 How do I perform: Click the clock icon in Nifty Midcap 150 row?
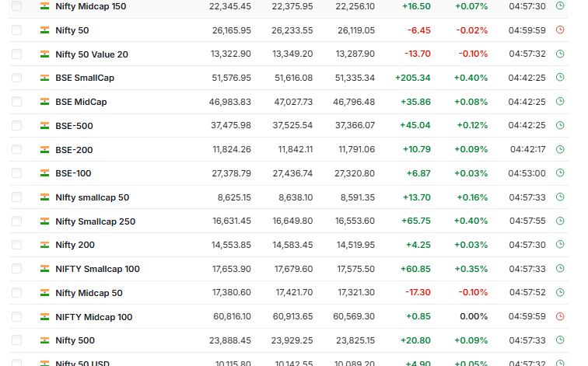560,5
